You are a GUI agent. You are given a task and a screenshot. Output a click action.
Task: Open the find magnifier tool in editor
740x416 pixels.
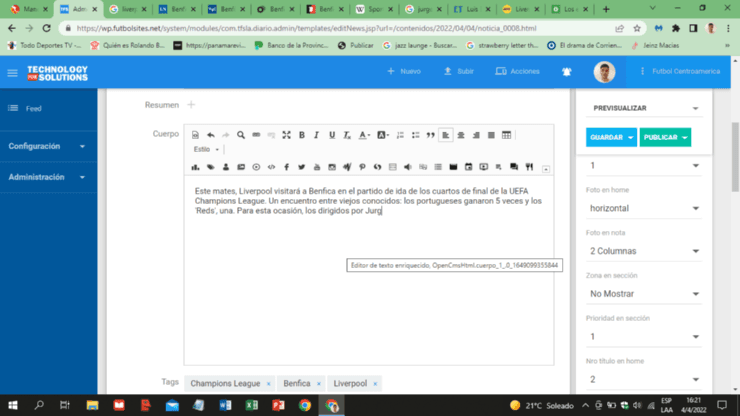pos(241,135)
